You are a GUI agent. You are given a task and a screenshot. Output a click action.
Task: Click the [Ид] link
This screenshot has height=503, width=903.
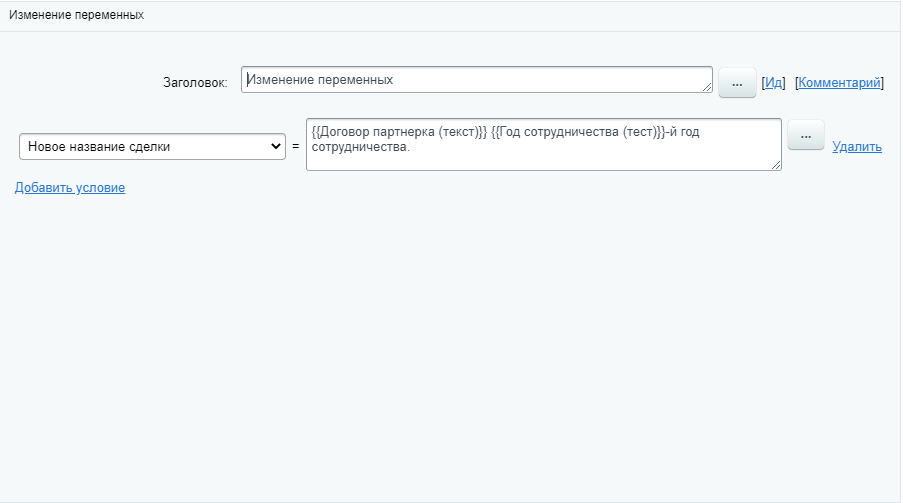[x=774, y=83]
